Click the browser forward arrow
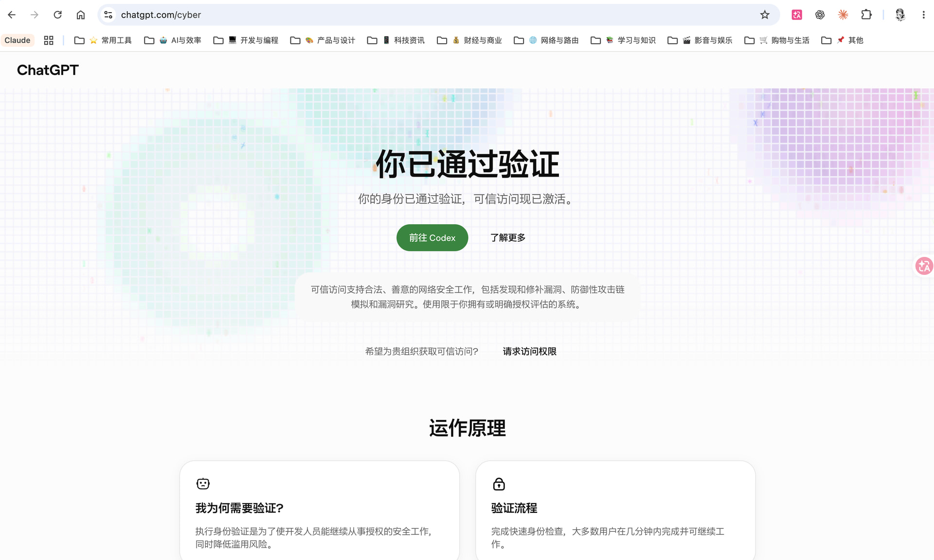This screenshot has height=560, width=934. [35, 15]
